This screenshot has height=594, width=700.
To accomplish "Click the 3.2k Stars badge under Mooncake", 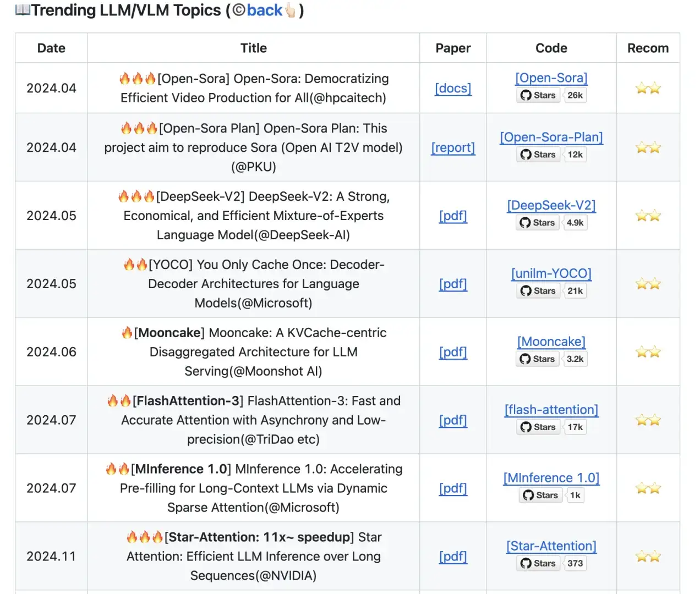I will (x=551, y=359).
